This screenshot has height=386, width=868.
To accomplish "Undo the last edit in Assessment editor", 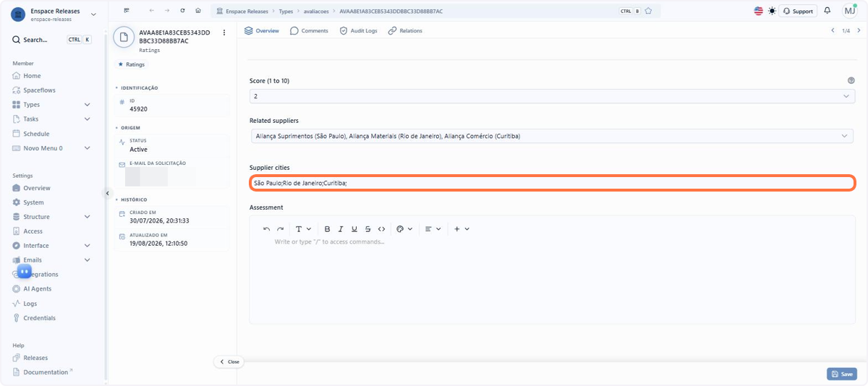I will coord(266,228).
